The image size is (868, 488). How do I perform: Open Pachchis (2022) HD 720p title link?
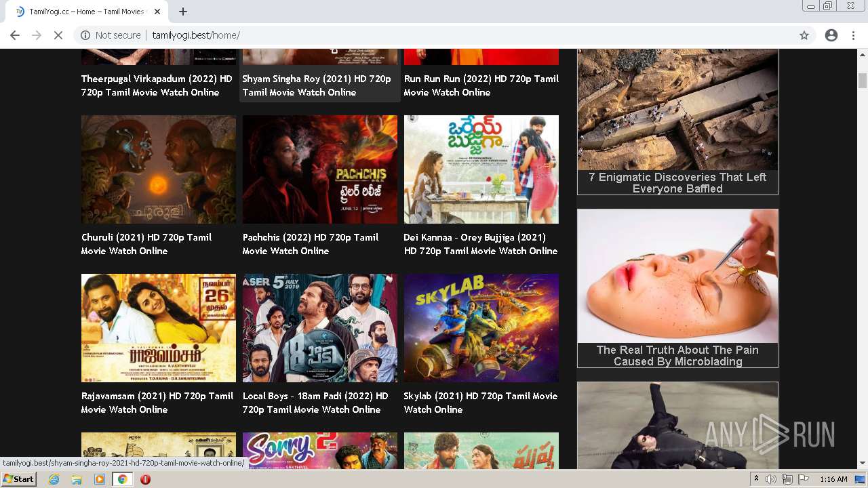[311, 244]
